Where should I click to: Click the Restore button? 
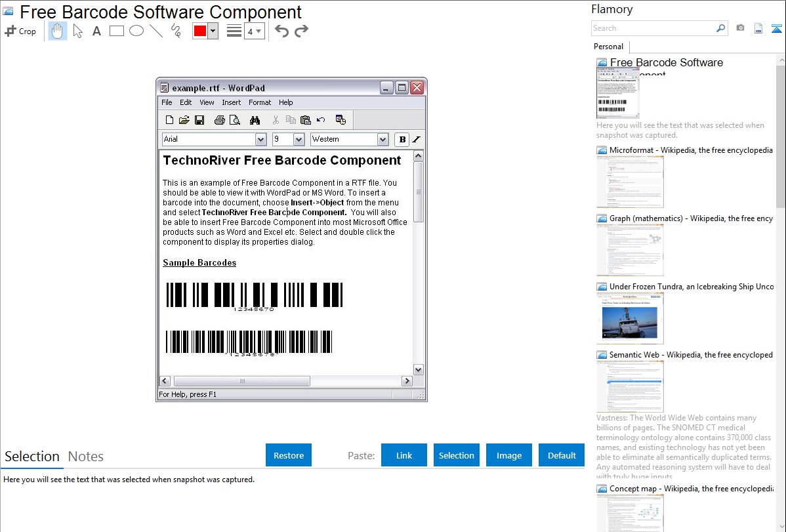289,455
